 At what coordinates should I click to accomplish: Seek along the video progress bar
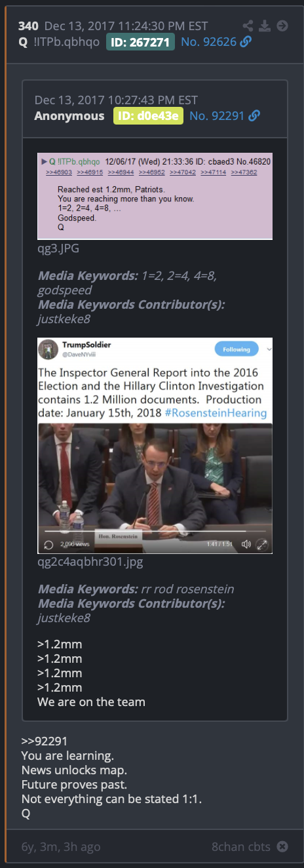coord(155,531)
